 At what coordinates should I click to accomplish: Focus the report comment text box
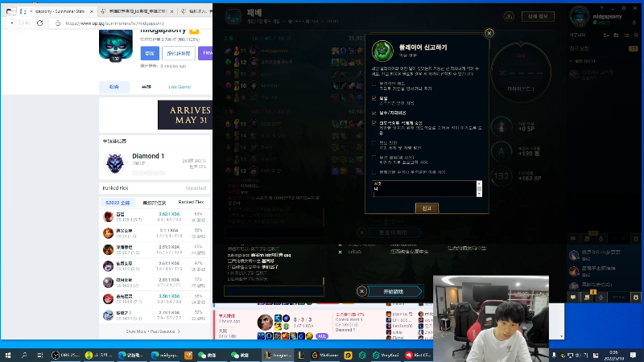[424, 188]
